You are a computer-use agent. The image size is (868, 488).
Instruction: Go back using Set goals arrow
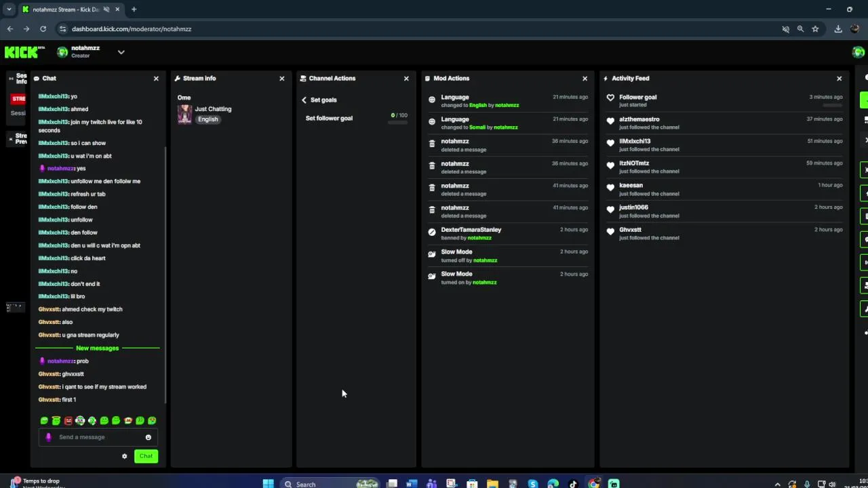click(304, 100)
